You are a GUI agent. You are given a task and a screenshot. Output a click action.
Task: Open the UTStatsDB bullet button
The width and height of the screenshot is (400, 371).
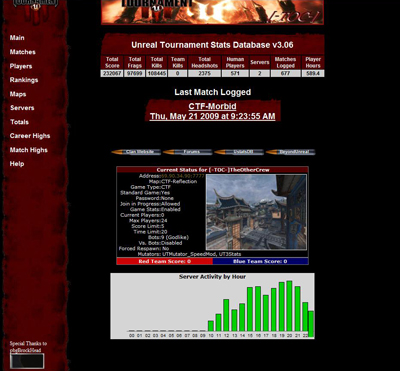pyautogui.click(x=239, y=152)
